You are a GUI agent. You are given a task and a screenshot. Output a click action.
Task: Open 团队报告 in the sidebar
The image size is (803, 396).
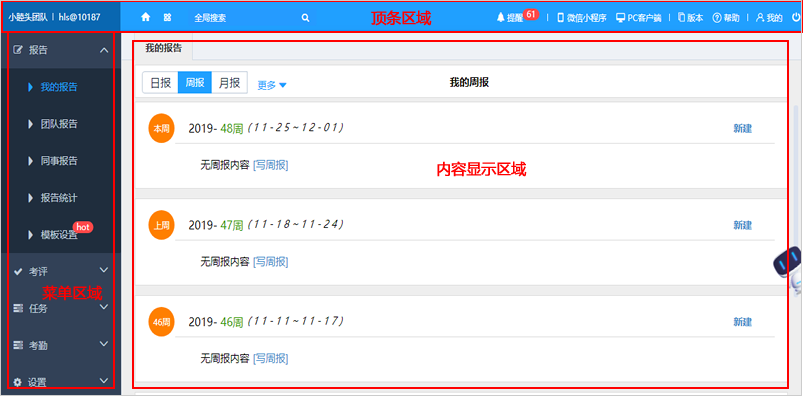click(x=59, y=124)
